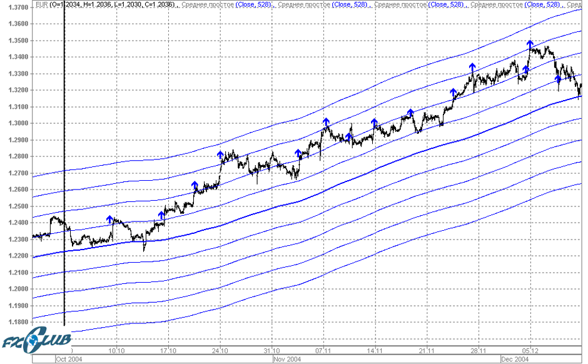Select the vertical black cursor line on chart
This screenshot has height=364, width=588.
64,164
